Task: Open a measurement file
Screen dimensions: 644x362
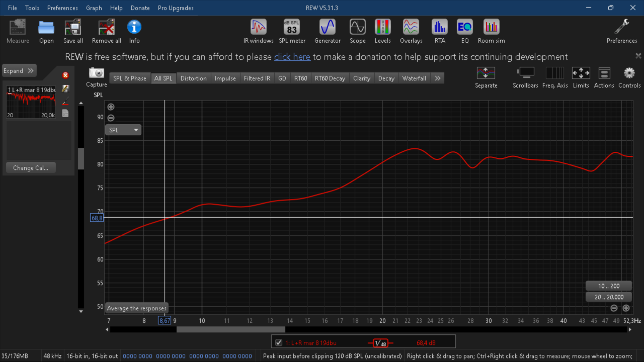Action: 46,31
